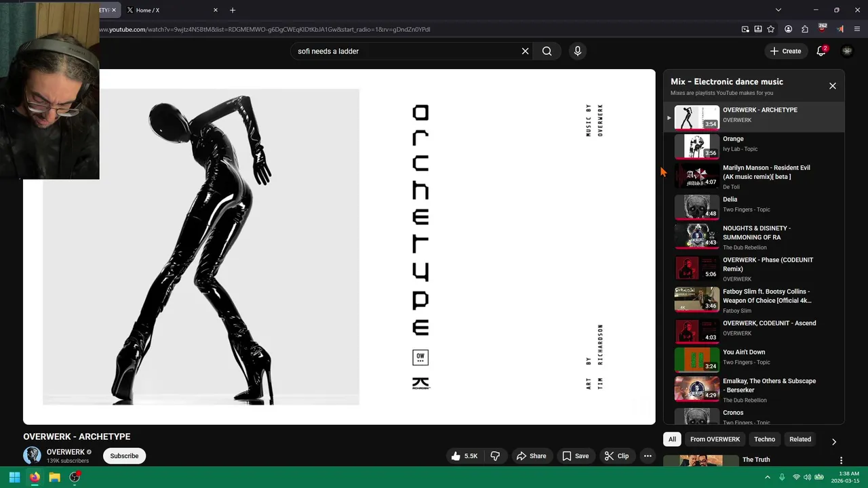The height and width of the screenshot is (488, 868).
Task: Select the Related filter chip
Action: tap(800, 439)
